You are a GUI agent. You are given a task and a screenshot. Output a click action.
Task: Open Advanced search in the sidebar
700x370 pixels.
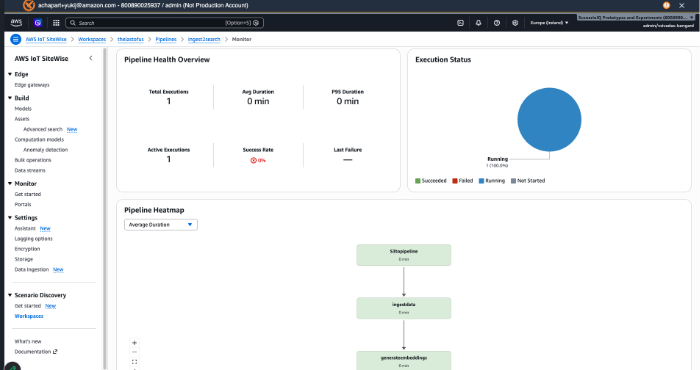(x=43, y=129)
